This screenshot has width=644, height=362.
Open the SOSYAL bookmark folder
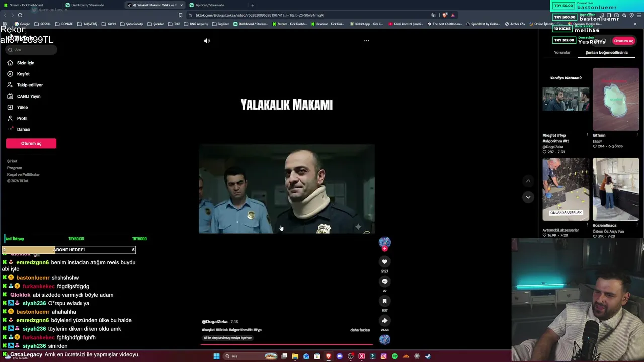pyautogui.click(x=42, y=24)
